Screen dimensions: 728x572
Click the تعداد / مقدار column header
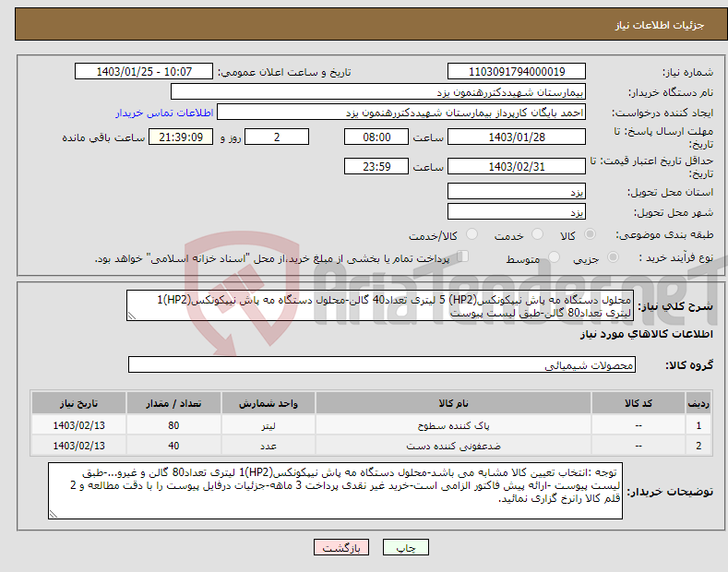pos(173,403)
